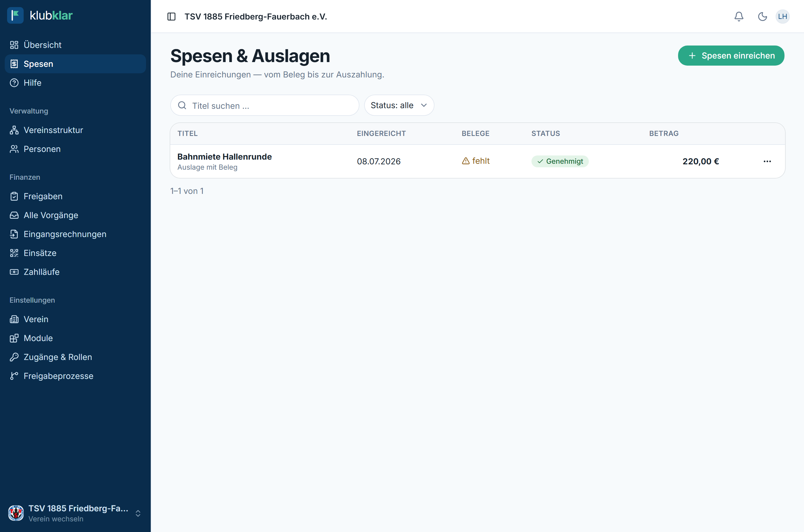Click the Freigaben clipboard check icon
The width and height of the screenshot is (804, 532).
click(14, 196)
